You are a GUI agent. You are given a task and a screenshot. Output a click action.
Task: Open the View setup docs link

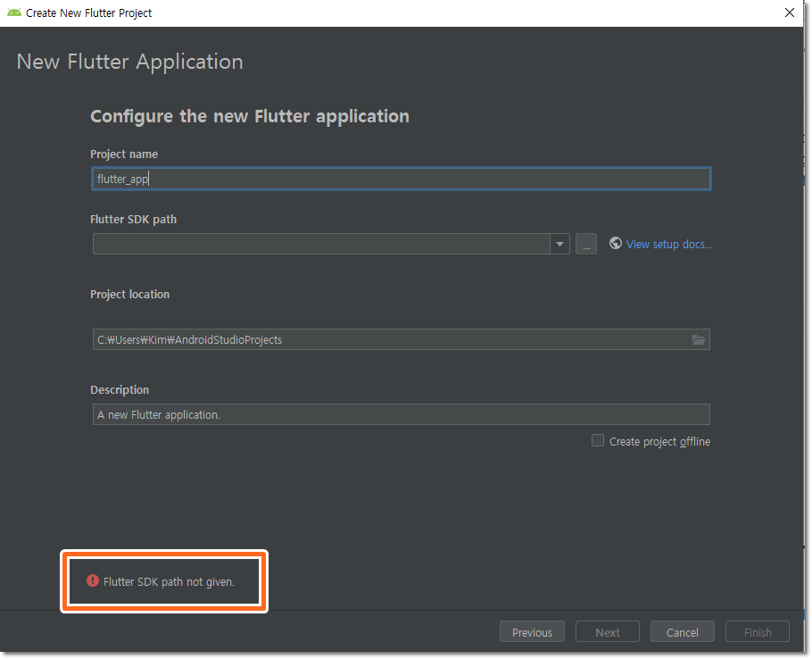pyautogui.click(x=669, y=244)
